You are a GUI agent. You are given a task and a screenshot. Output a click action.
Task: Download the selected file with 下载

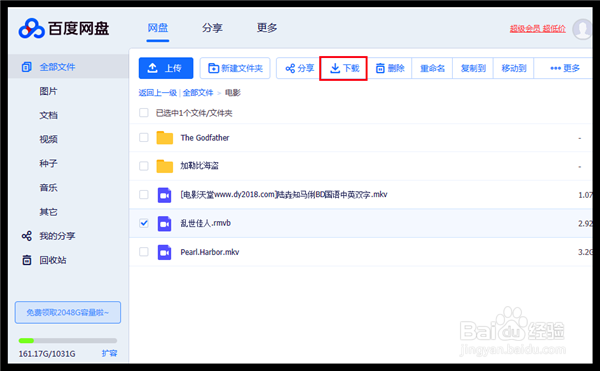point(344,68)
